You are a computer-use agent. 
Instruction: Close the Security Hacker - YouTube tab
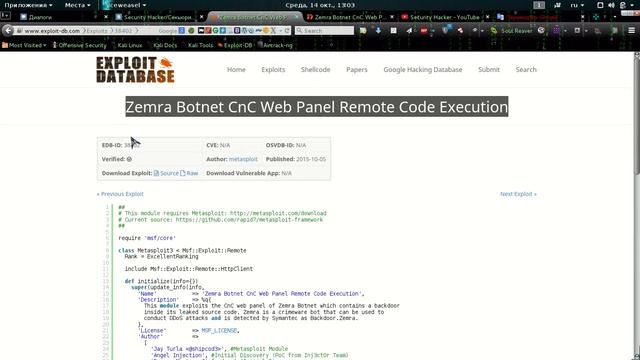tap(487, 17)
